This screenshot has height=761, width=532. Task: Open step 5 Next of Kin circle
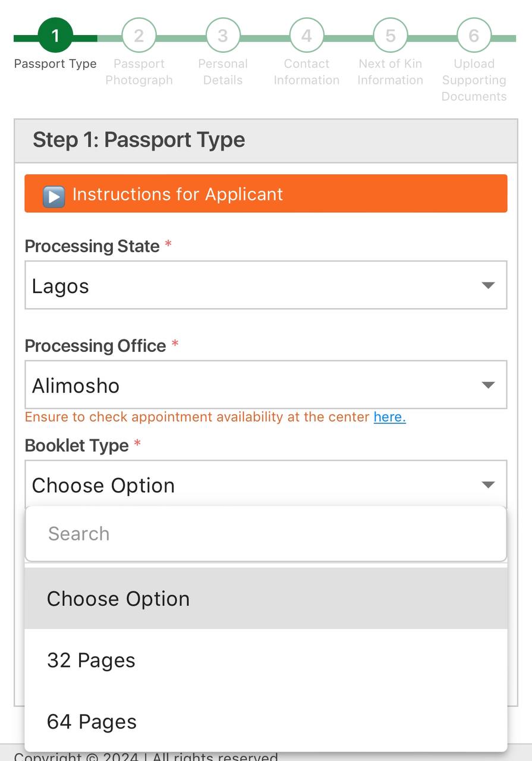[x=391, y=36]
